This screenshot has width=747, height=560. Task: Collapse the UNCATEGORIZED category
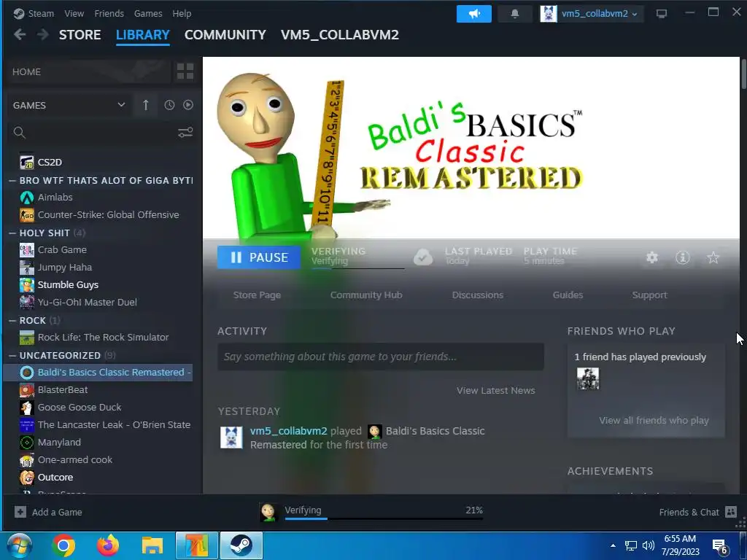(12, 356)
